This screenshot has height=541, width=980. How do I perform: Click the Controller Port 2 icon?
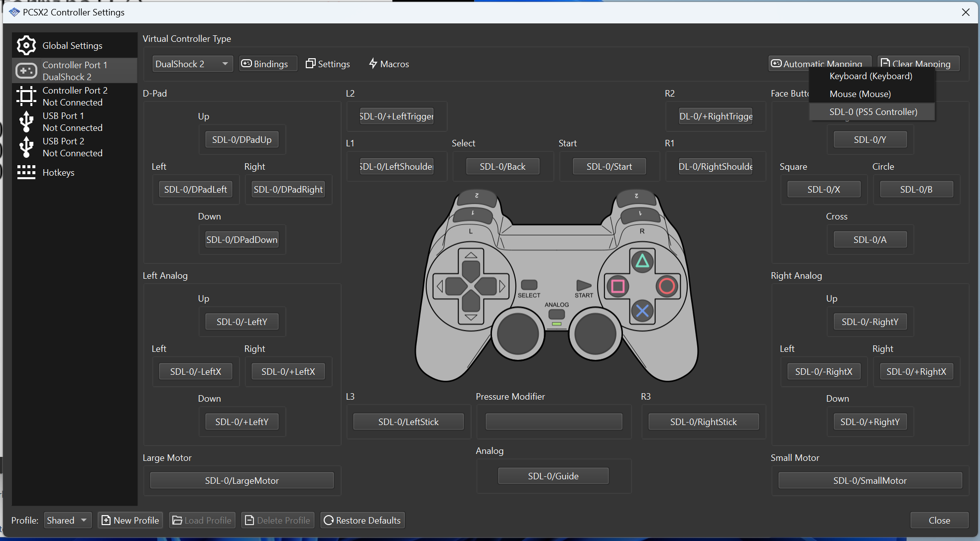pos(26,96)
